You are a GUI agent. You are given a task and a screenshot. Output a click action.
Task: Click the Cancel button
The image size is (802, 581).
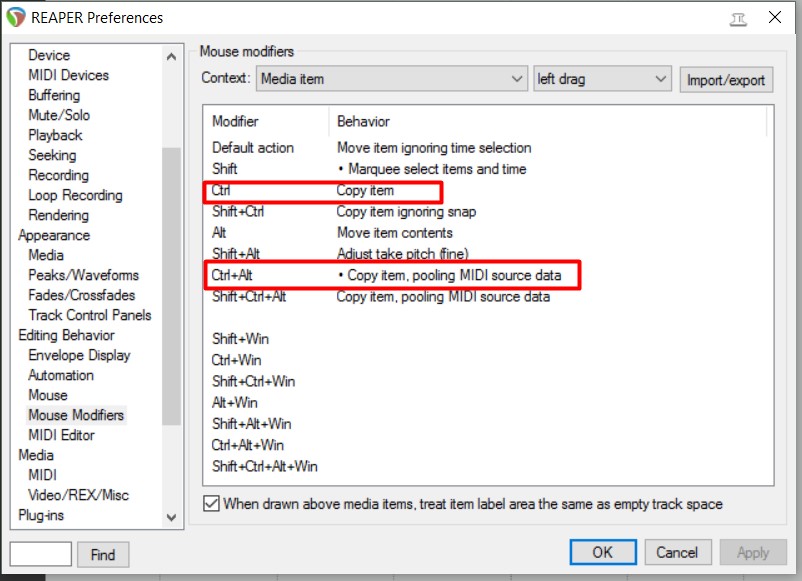pos(677,552)
